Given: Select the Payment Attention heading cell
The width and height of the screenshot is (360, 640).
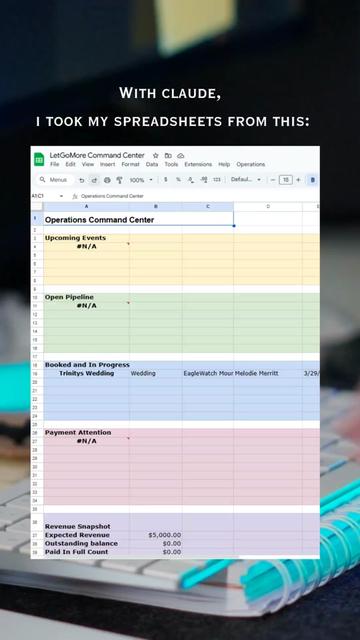Looking at the screenshot, I should [x=87, y=433].
